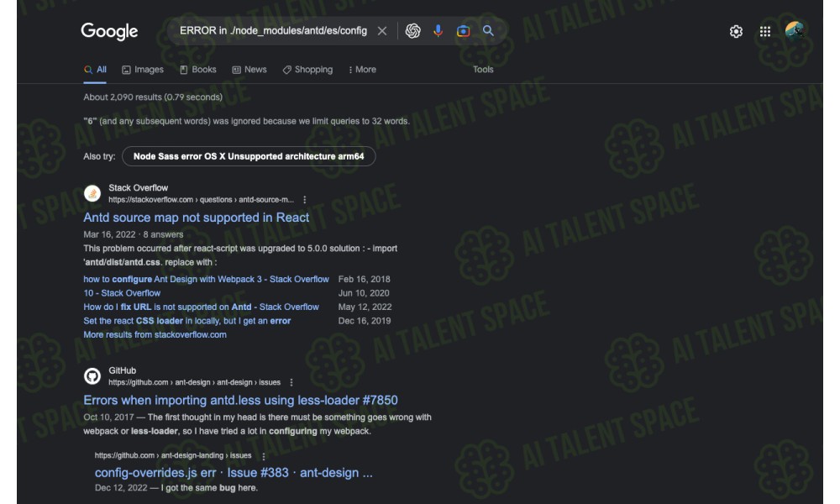Start voice search with microphone icon

point(438,31)
